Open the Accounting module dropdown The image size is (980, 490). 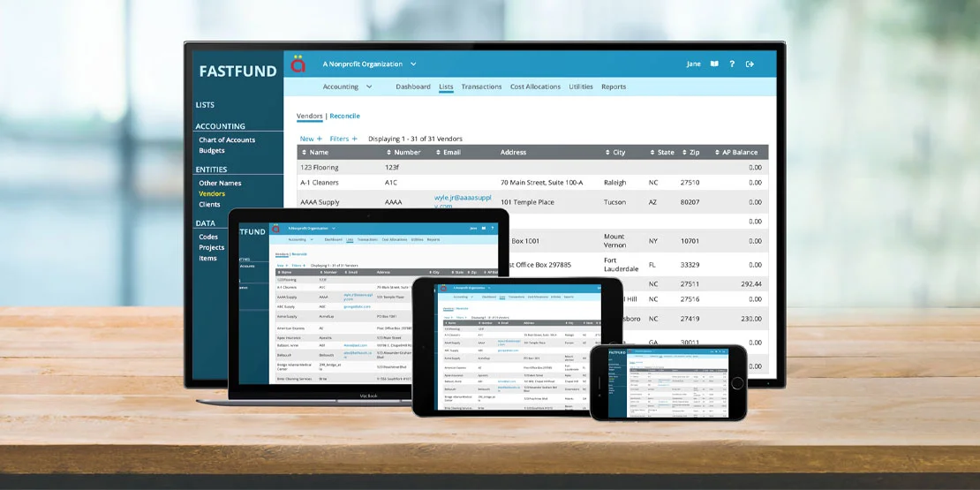click(x=348, y=87)
